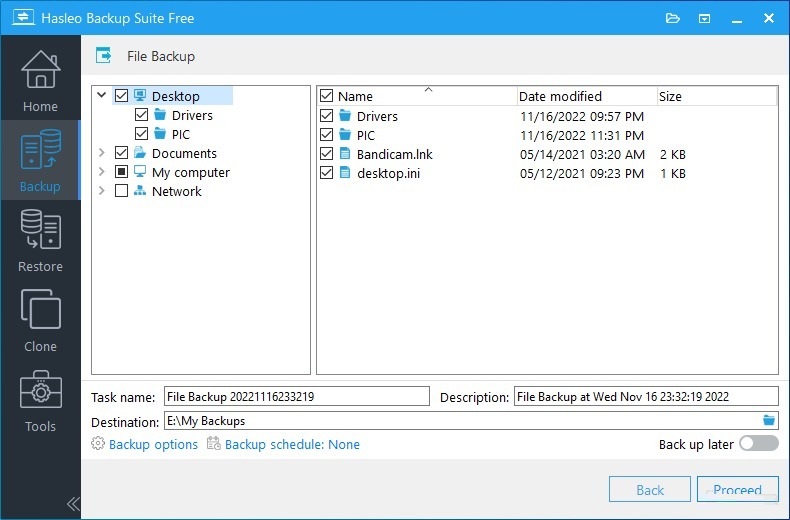The image size is (790, 520).
Task: Select the Restore sidebar icon
Action: 40,241
